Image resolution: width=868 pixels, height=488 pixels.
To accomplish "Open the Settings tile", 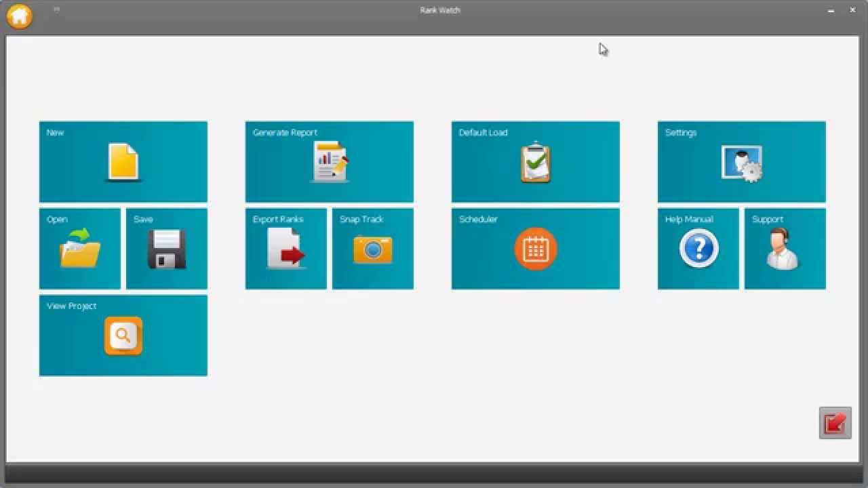I will click(742, 162).
